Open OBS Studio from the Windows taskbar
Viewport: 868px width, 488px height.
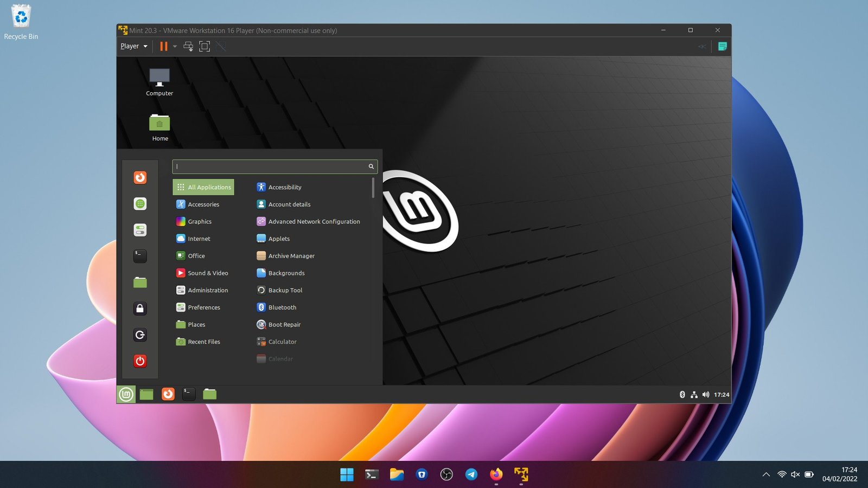pyautogui.click(x=446, y=474)
